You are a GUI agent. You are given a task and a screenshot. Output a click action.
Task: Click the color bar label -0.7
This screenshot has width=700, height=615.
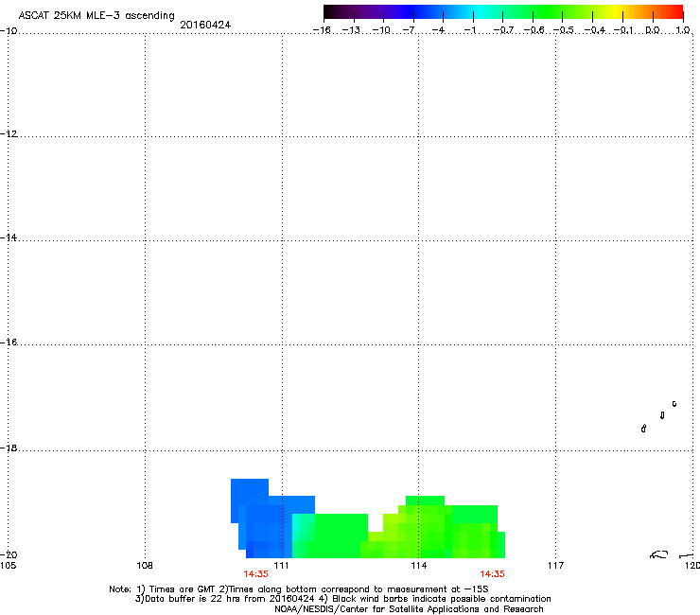click(x=503, y=30)
